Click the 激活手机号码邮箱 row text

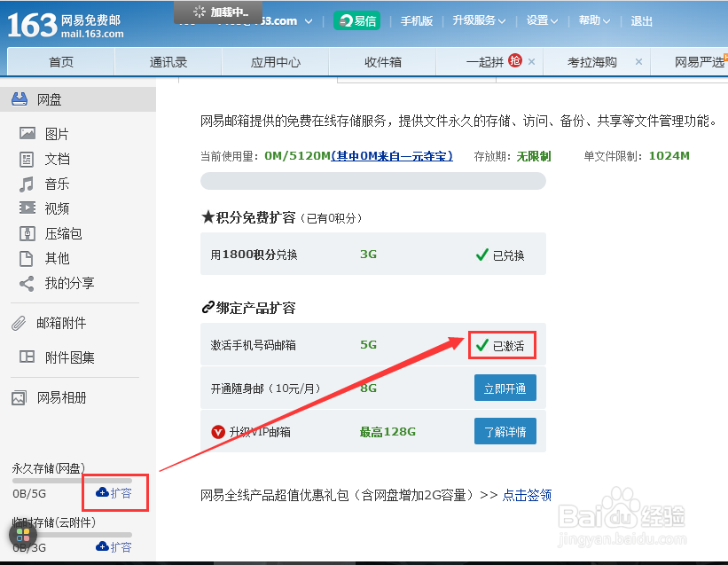point(253,345)
